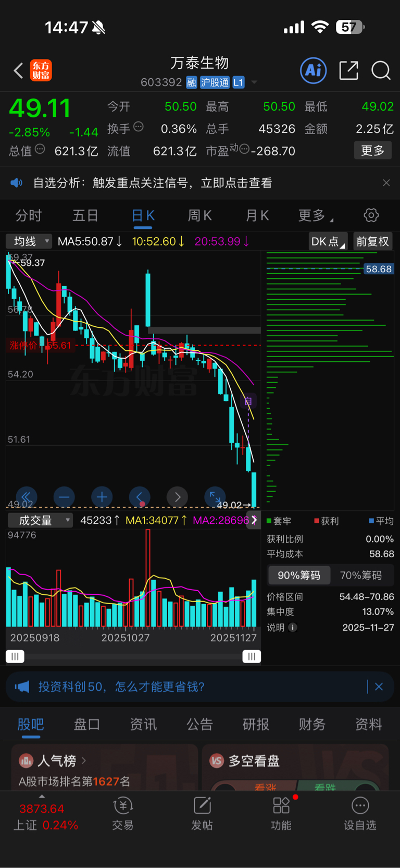Image resolution: width=400 pixels, height=868 pixels.
Task: Zoom in chart with plus button
Action: (102, 497)
